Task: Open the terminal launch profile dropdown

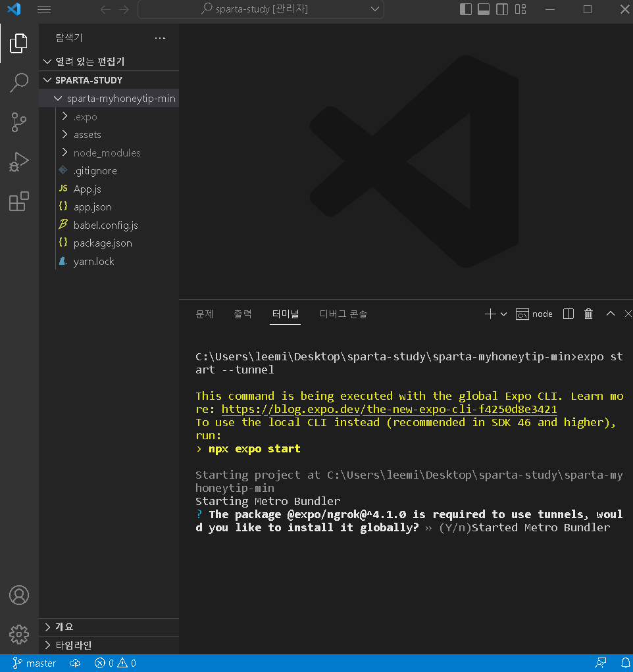Action: 504,314
